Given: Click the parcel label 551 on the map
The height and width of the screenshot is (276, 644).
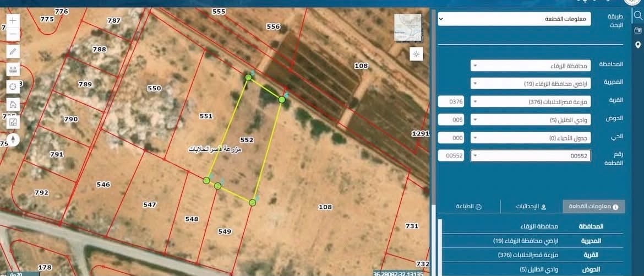Looking at the screenshot, I should [206, 116].
